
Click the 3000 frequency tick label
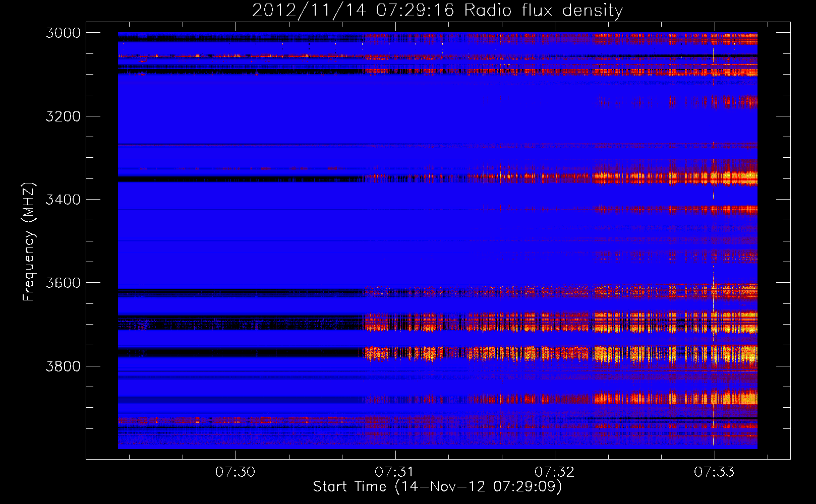click(63, 33)
